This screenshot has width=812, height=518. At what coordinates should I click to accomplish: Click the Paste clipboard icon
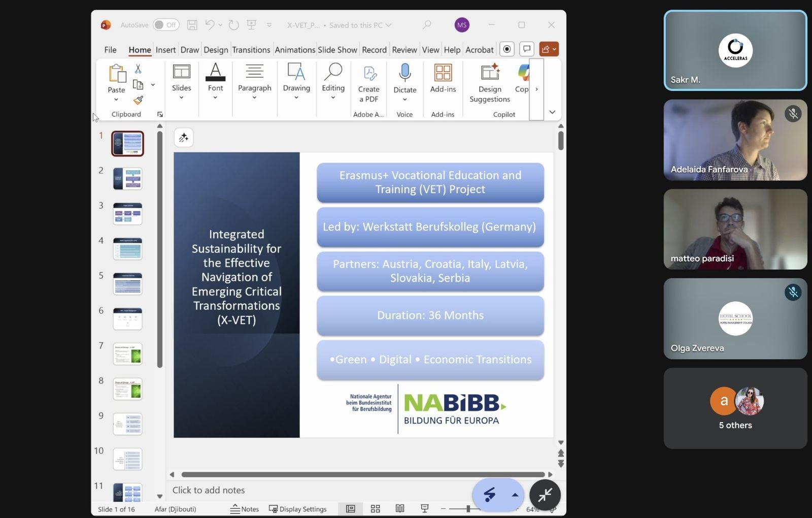[x=116, y=74]
